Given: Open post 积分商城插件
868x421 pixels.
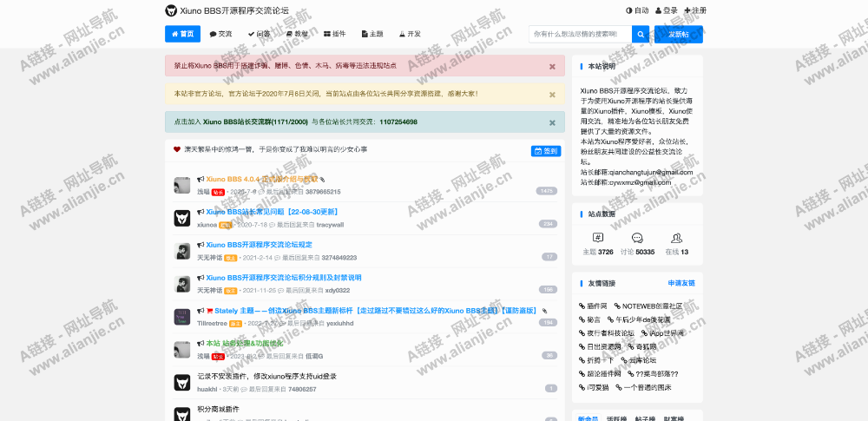Looking at the screenshot, I should (x=218, y=410).
